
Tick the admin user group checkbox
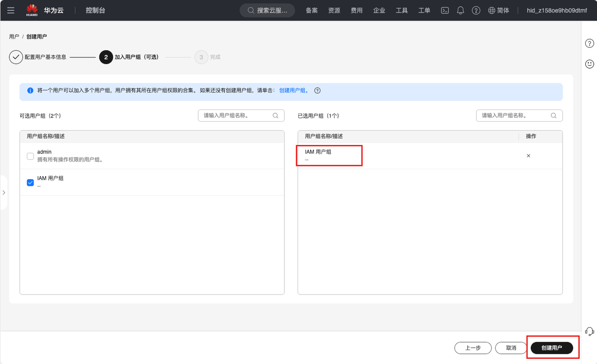tap(30, 156)
